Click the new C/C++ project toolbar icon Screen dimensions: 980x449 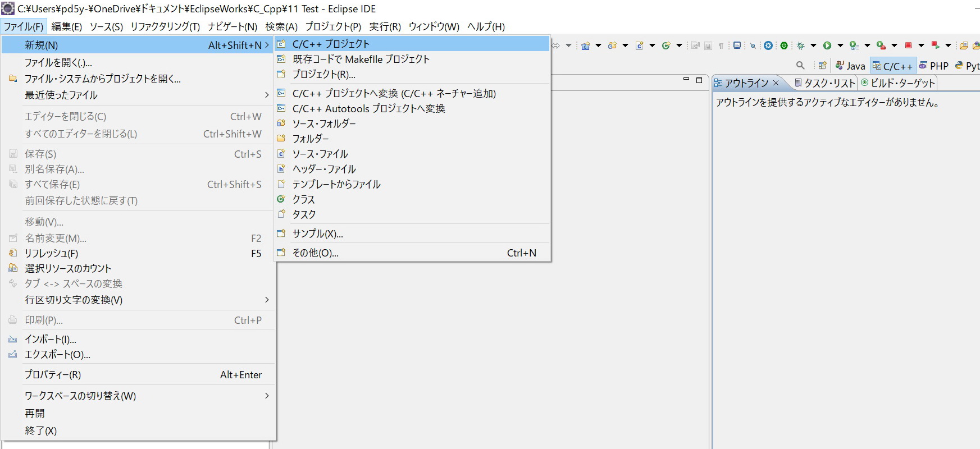585,45
